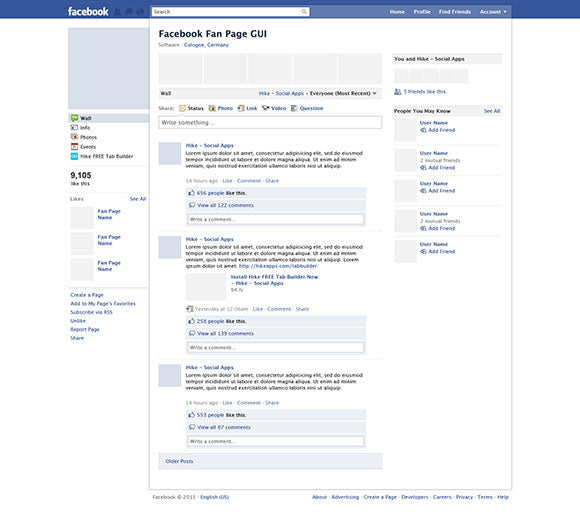Viewport: 580px width, 521px height.
Task: Click the hikeapps.com/tabbuilder URL link
Action: click(278, 266)
